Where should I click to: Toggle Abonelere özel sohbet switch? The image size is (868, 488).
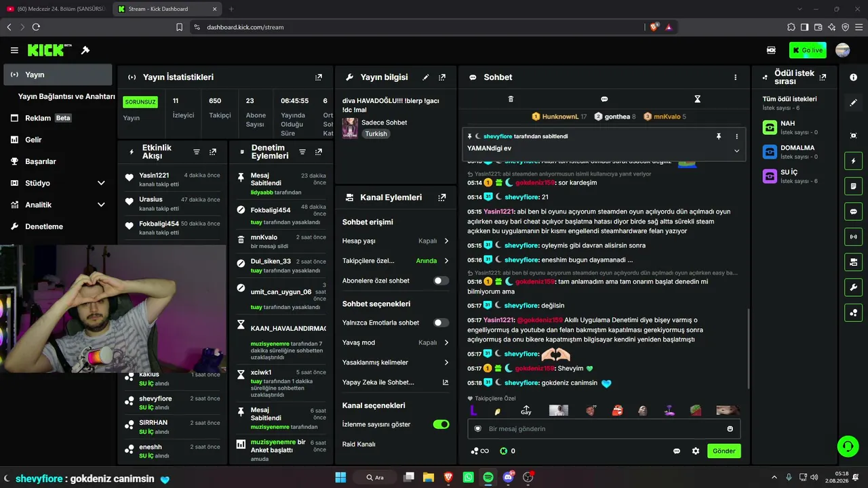click(x=441, y=281)
